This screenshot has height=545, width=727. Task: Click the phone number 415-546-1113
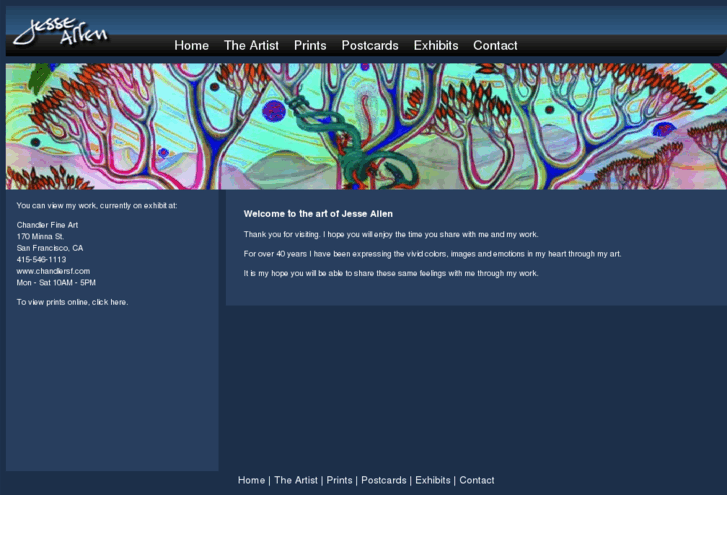pos(41,259)
